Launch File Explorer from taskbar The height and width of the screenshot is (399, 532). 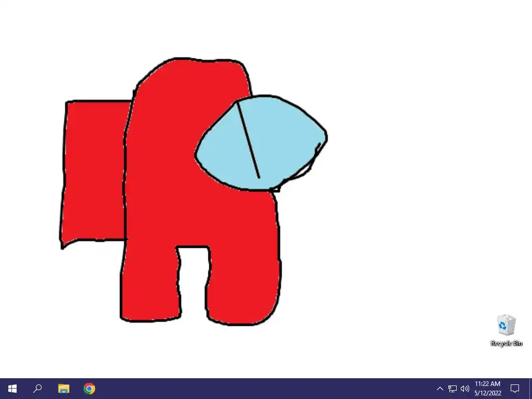coord(63,389)
